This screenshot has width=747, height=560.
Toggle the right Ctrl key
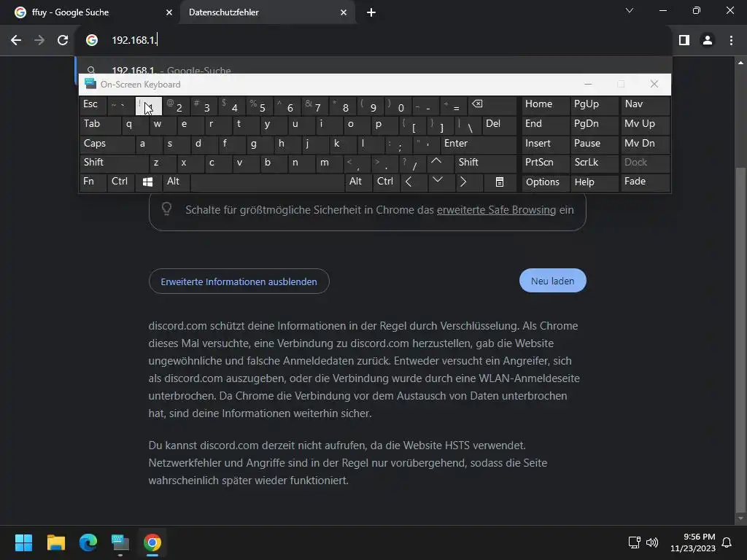[386, 182]
